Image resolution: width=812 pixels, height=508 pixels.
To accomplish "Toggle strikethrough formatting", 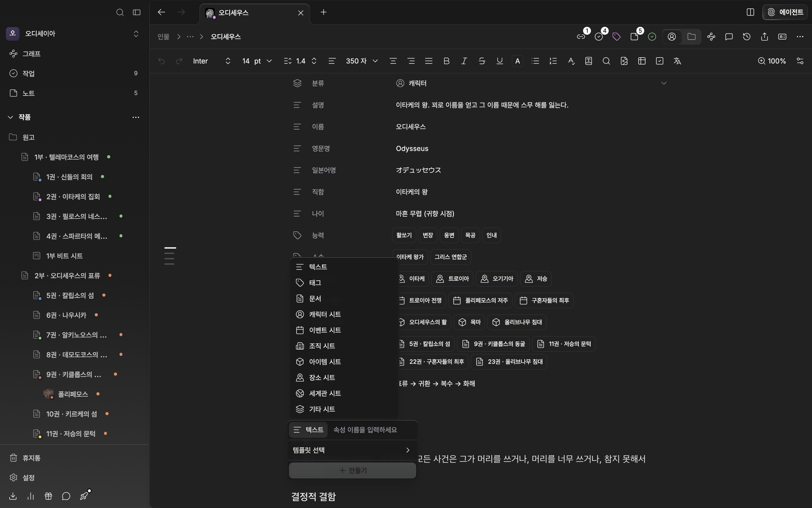I will click(482, 61).
